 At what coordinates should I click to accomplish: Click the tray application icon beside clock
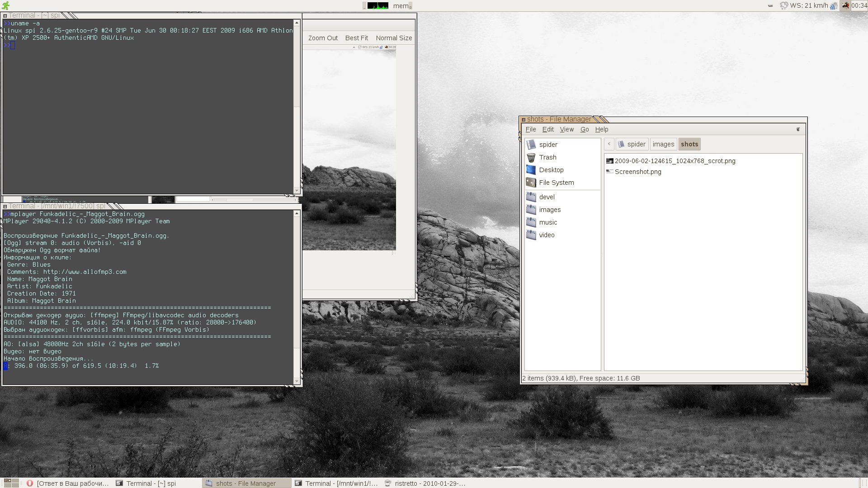pyautogui.click(x=845, y=5)
